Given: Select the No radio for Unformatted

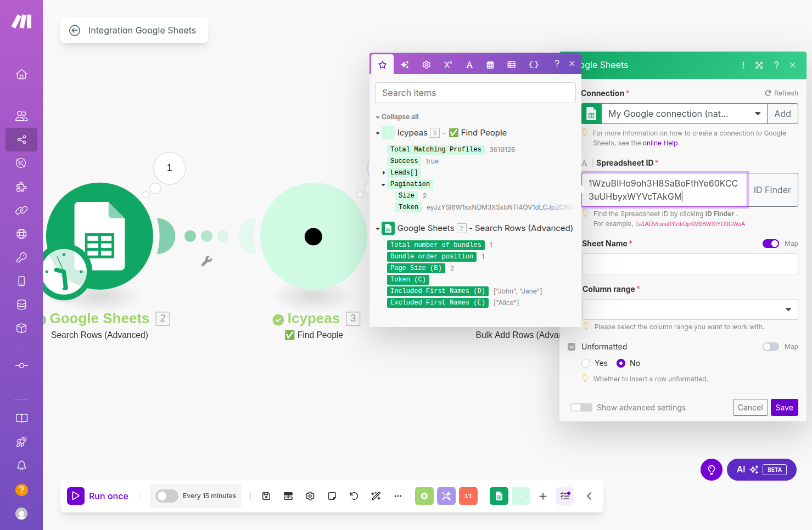Looking at the screenshot, I should 621,363.
